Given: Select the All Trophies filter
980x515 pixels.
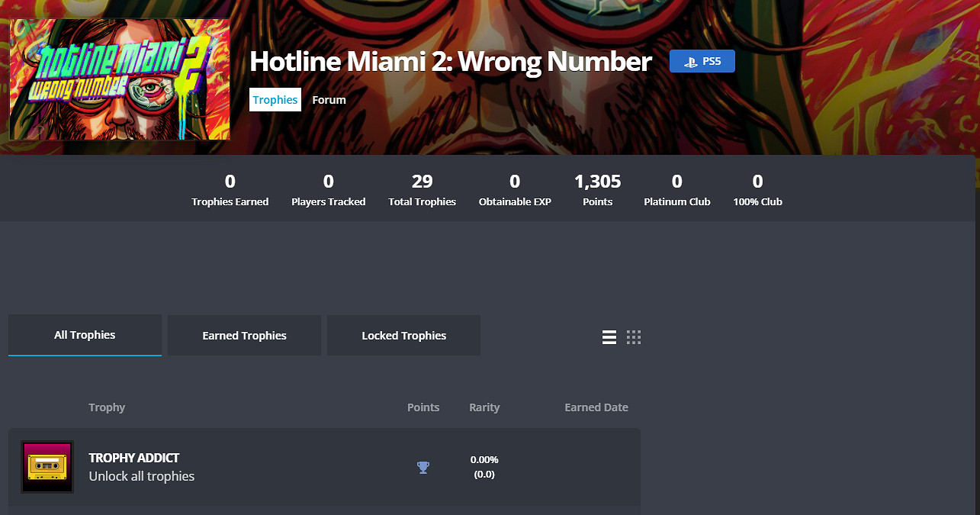Looking at the screenshot, I should (85, 336).
